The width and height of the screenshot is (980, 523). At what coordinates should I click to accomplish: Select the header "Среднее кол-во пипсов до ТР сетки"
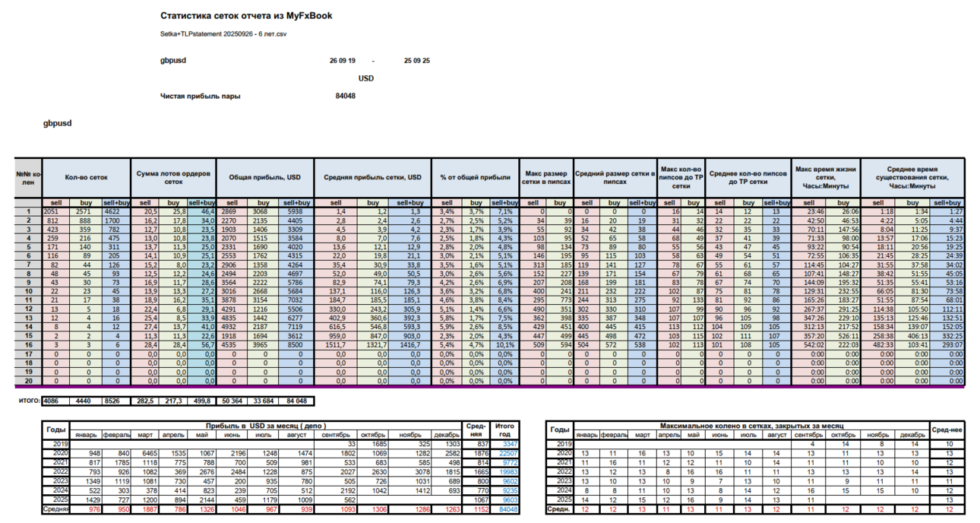(749, 178)
